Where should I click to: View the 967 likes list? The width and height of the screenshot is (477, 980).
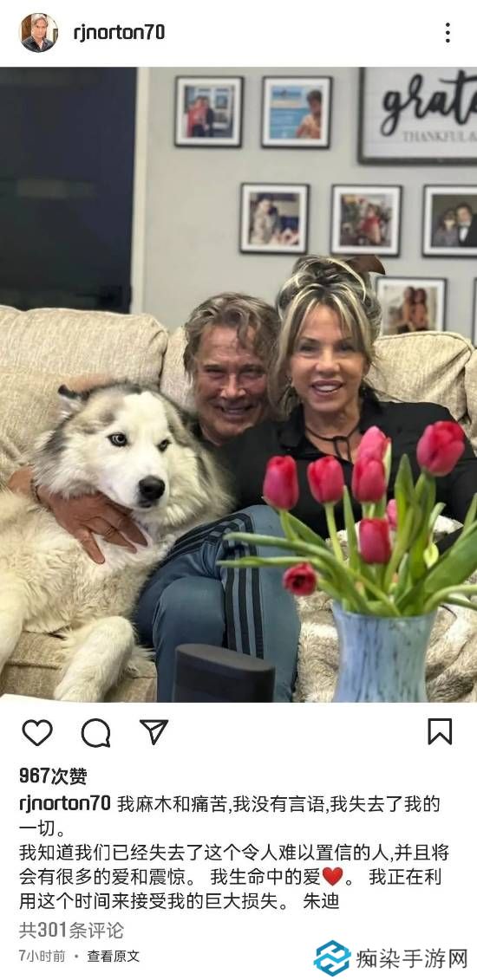[x=53, y=776]
